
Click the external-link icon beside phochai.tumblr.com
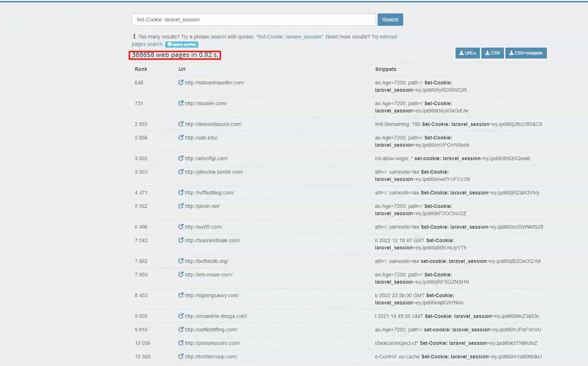(181, 171)
